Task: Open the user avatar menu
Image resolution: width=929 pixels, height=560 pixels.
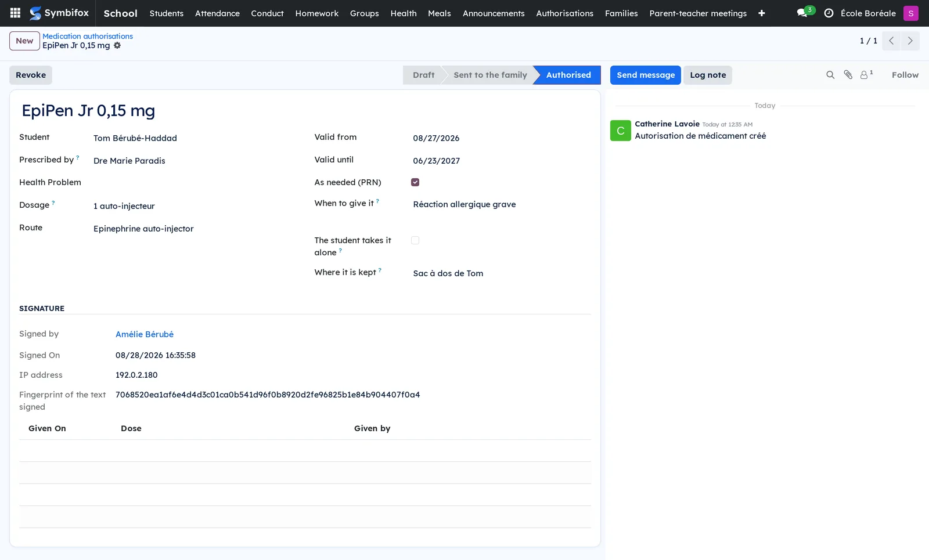Action: click(x=910, y=13)
